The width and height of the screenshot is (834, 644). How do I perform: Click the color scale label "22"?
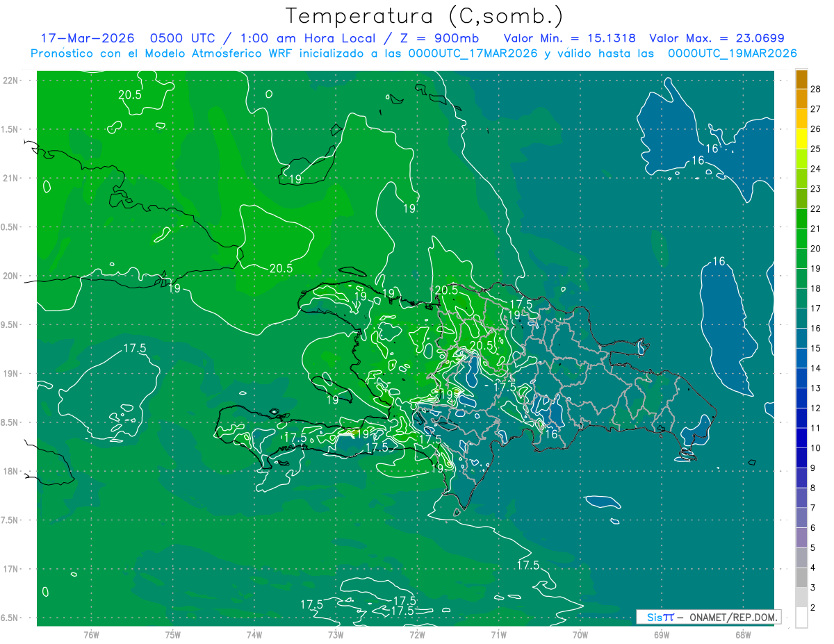click(817, 208)
